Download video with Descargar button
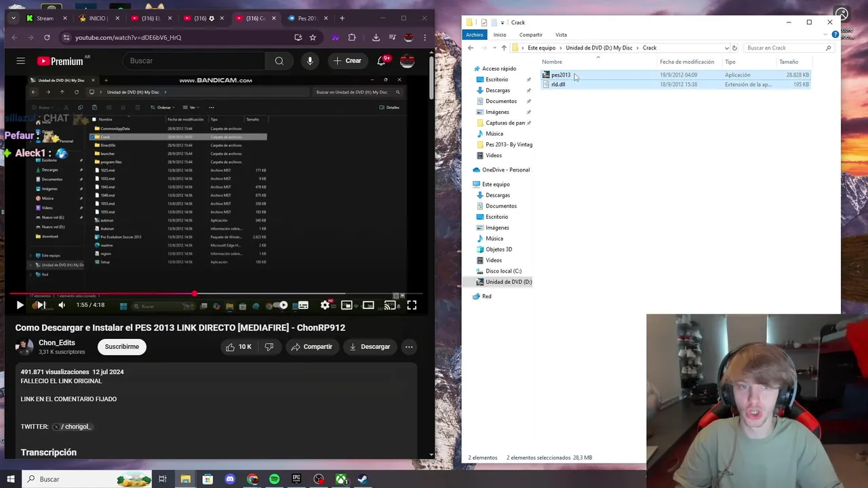 point(370,346)
